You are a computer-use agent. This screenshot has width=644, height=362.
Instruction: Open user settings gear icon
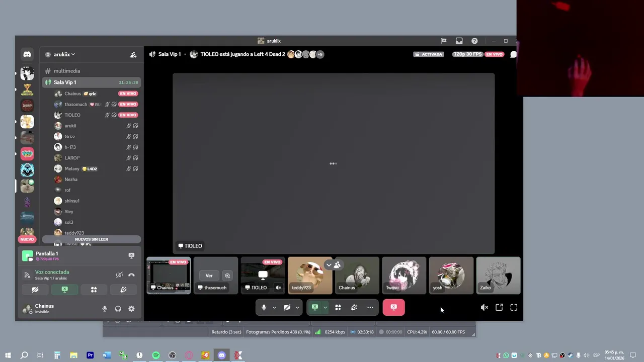131,309
